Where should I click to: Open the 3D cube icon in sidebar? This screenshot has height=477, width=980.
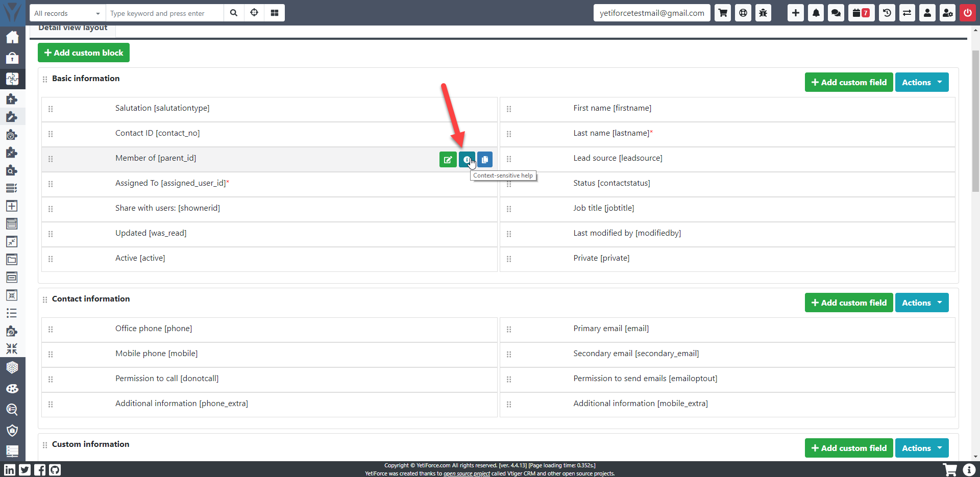click(12, 367)
